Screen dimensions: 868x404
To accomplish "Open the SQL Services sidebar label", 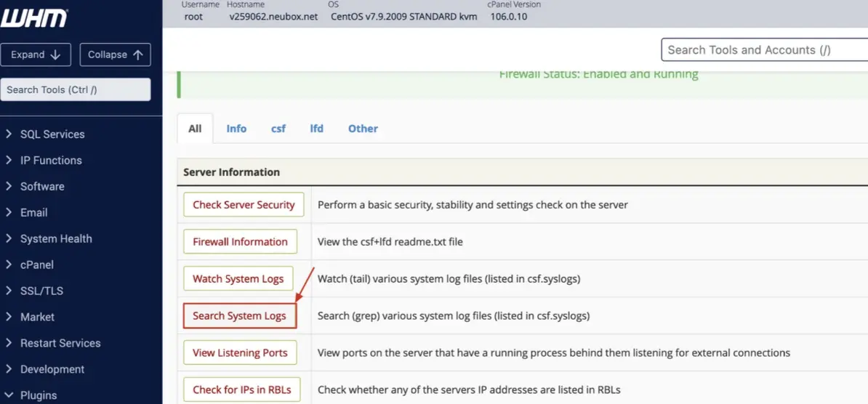I will click(52, 134).
